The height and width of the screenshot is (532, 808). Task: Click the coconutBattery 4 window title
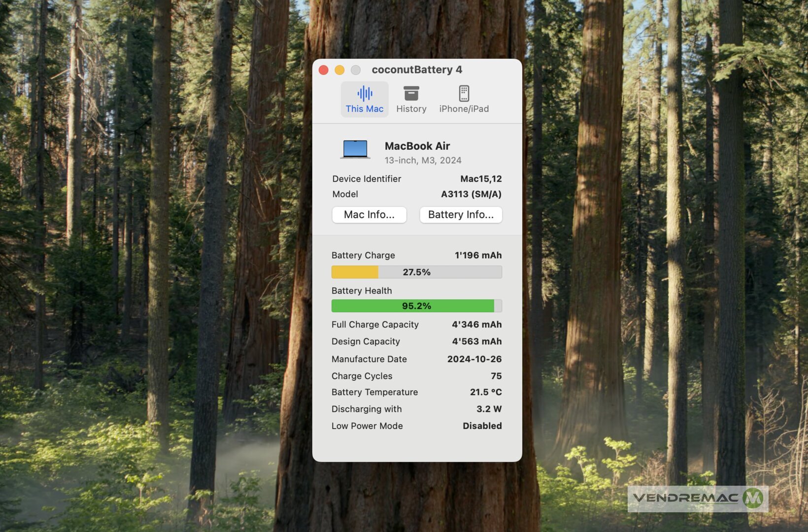[417, 70]
